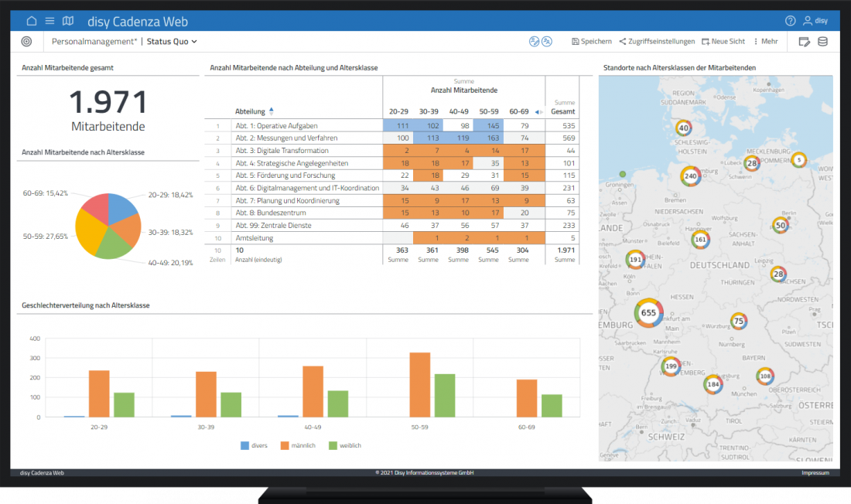The width and height of the screenshot is (851, 504).
Task: Sort the Abteilung column with its arrow control
Action: (x=272, y=111)
